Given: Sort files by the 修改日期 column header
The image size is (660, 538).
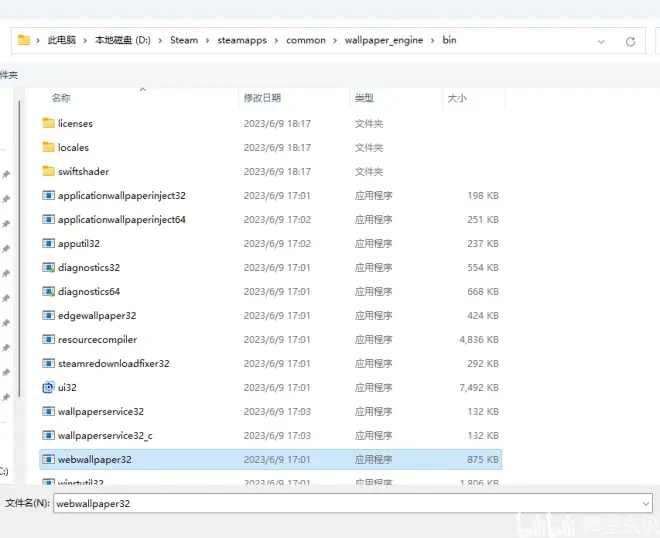Looking at the screenshot, I should click(262, 98).
